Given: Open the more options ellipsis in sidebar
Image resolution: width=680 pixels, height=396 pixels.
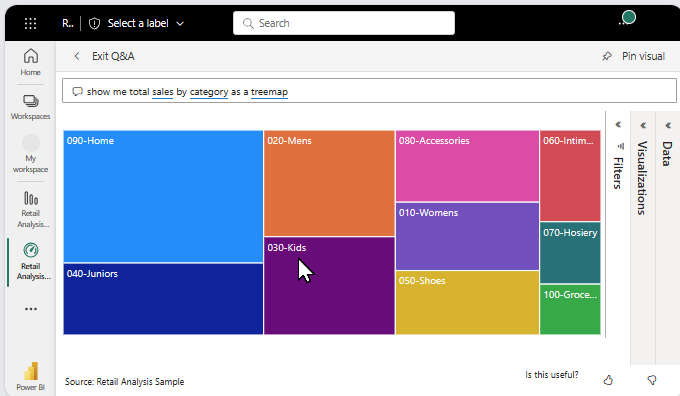Looking at the screenshot, I should click(31, 309).
